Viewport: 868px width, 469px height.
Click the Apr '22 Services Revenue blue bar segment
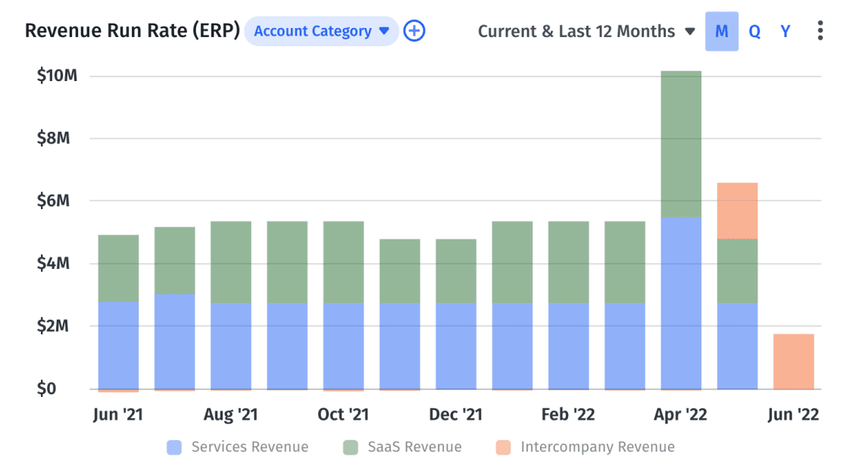681,303
